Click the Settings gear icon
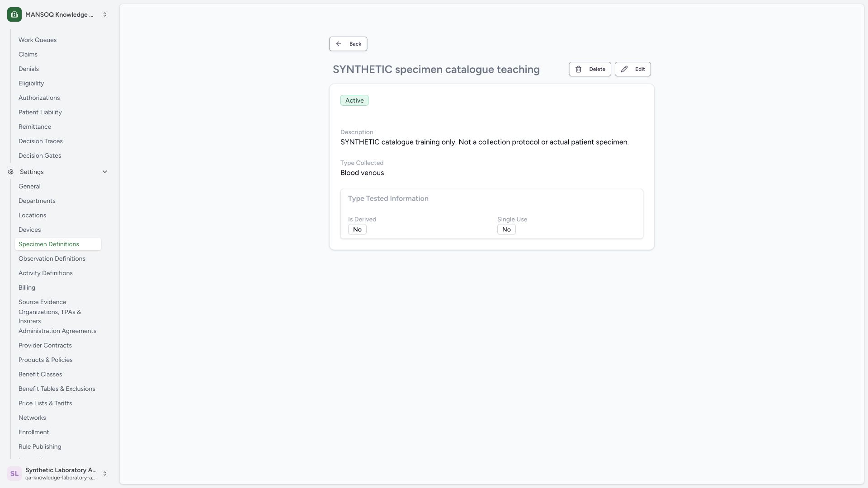Viewport: 868px width, 488px height. (11, 172)
